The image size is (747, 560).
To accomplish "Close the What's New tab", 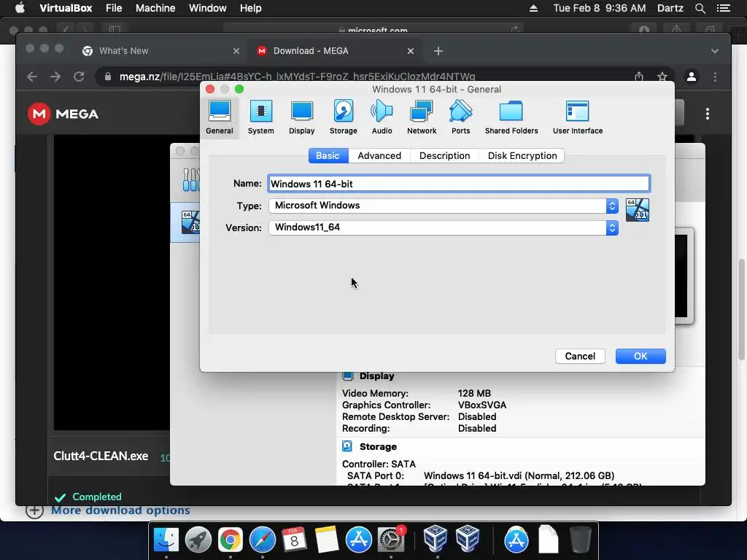I will 236,51.
